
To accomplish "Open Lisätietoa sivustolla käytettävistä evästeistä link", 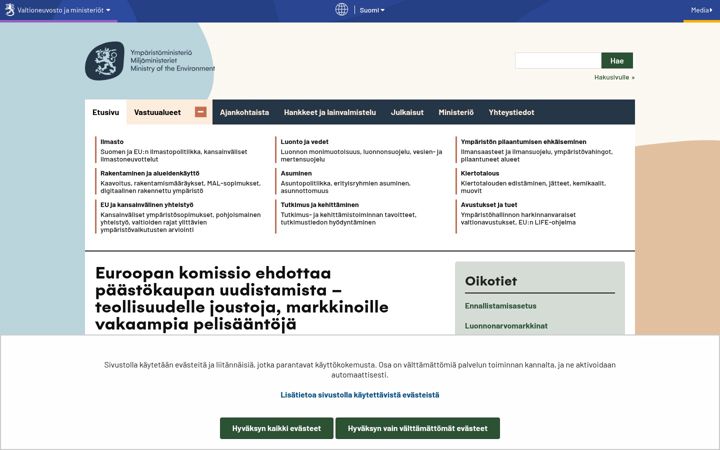I will click(360, 395).
